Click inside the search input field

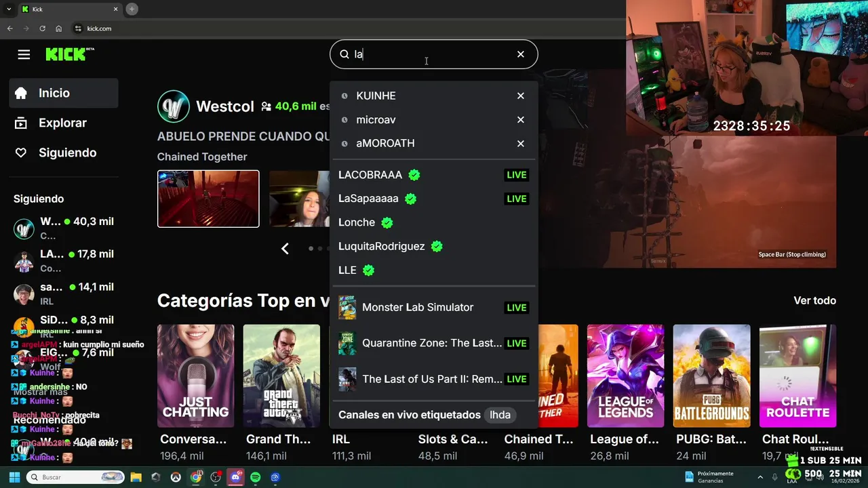(434, 54)
